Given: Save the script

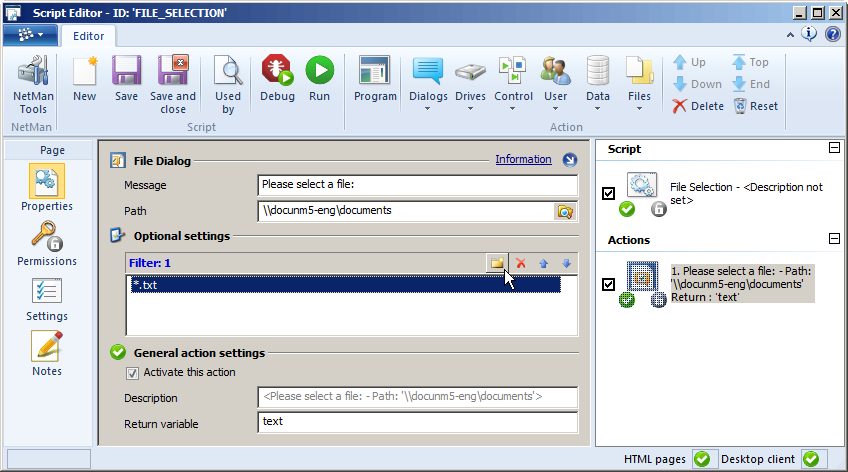Looking at the screenshot, I should pos(126,79).
